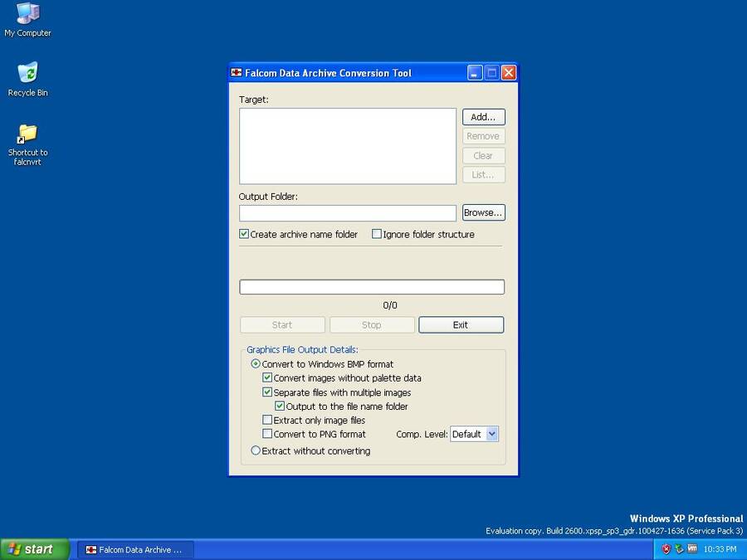Expand the Comp. Level dropdown
The height and width of the screenshot is (560, 747).
pyautogui.click(x=491, y=434)
